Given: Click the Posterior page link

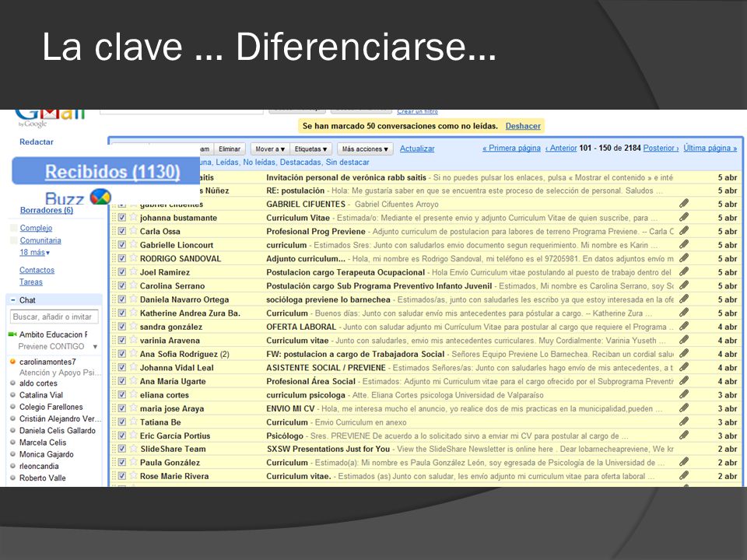Looking at the screenshot, I should click(661, 148).
